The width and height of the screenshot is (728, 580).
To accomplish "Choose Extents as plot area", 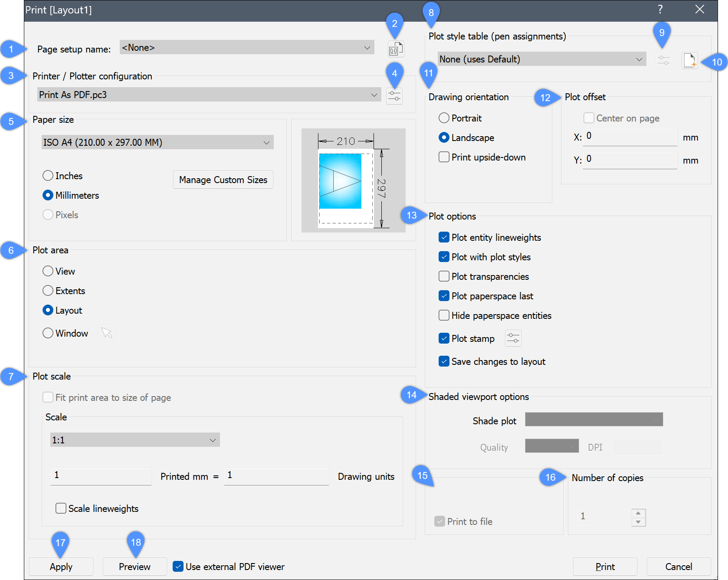I will coord(48,291).
